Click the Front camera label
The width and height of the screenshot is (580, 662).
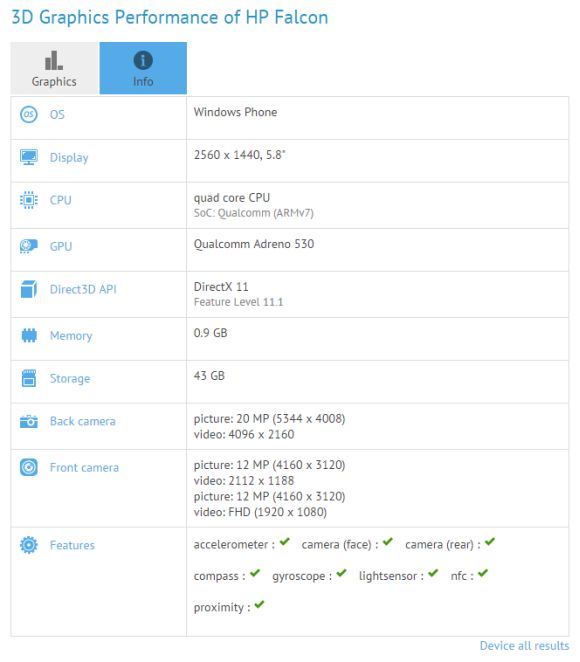point(84,468)
